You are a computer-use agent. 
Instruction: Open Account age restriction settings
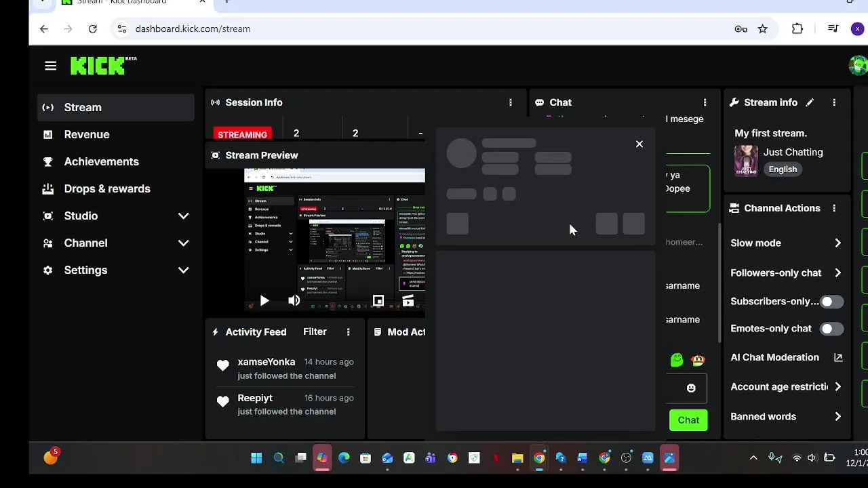[x=787, y=387]
